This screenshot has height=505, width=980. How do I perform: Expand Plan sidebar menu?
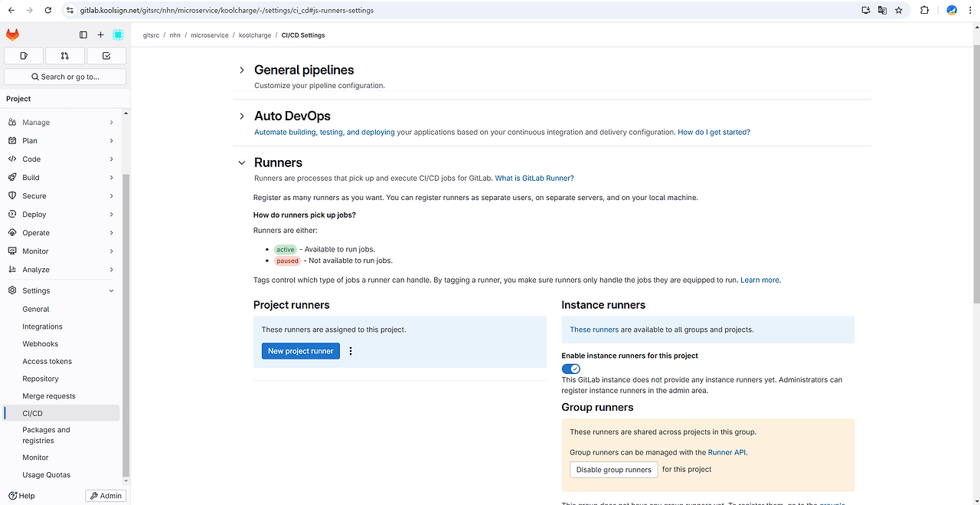pos(61,141)
